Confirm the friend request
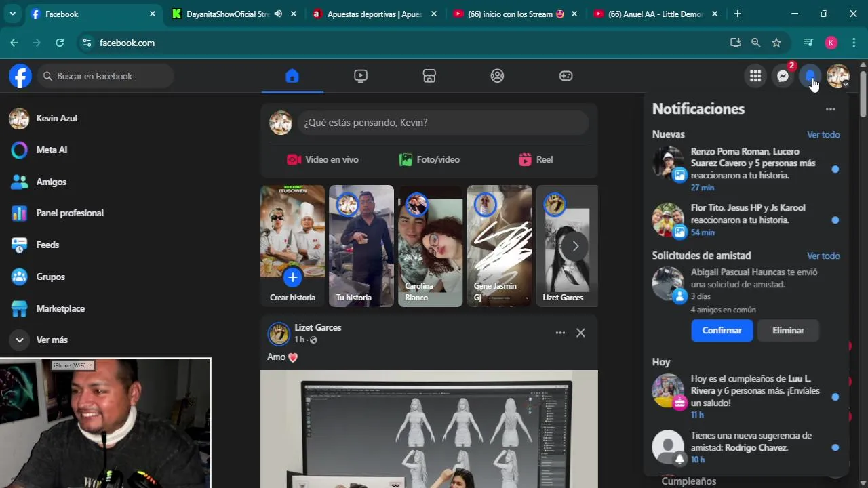The image size is (868, 488). click(x=722, y=330)
